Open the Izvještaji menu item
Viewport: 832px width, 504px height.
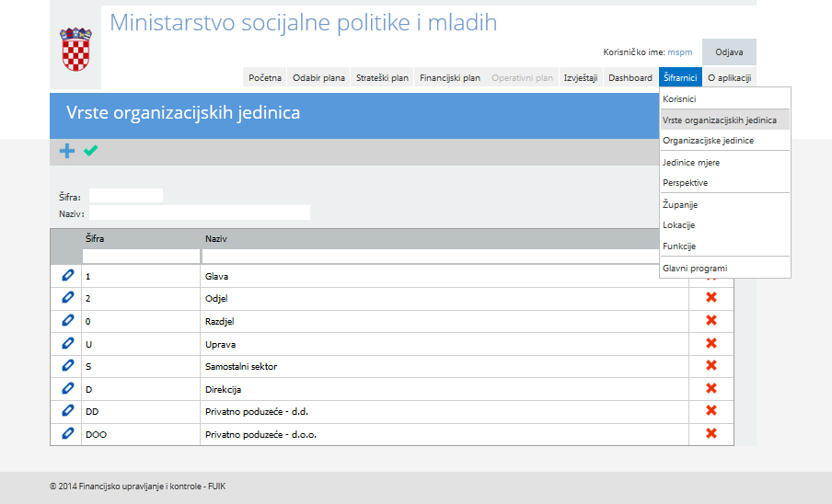pyautogui.click(x=581, y=77)
